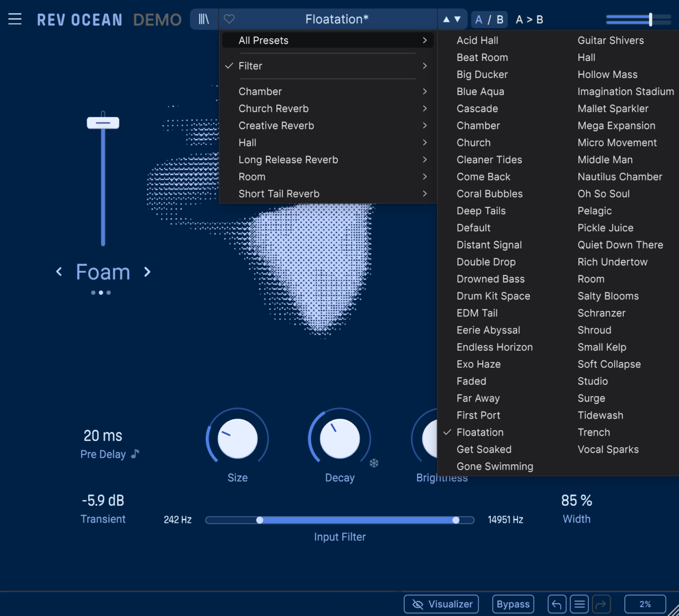Image resolution: width=679 pixels, height=616 pixels.
Task: Load the Drowned Bass preset
Action: click(x=491, y=279)
